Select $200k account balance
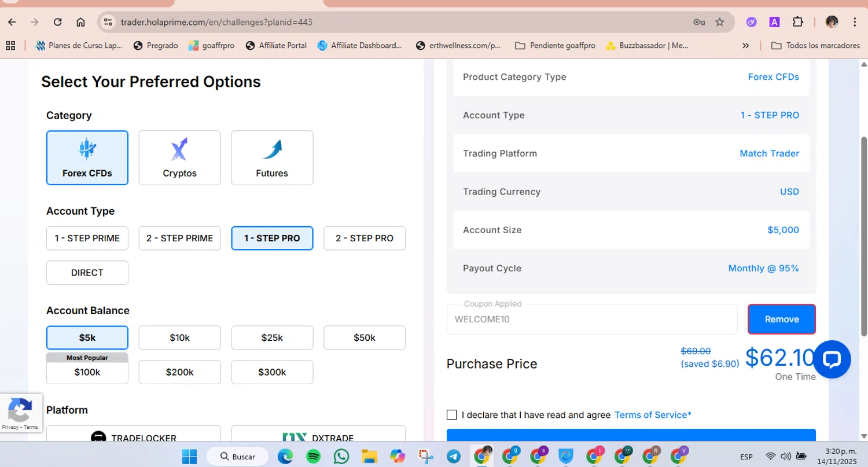This screenshot has width=868, height=467. coord(179,372)
